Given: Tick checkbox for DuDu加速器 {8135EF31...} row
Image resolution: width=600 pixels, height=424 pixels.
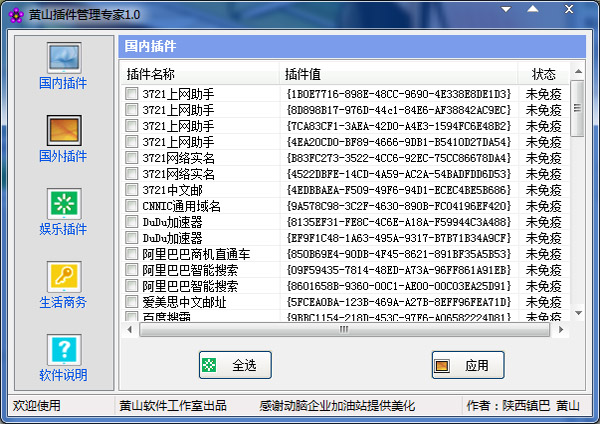Looking at the screenshot, I should (x=131, y=222).
